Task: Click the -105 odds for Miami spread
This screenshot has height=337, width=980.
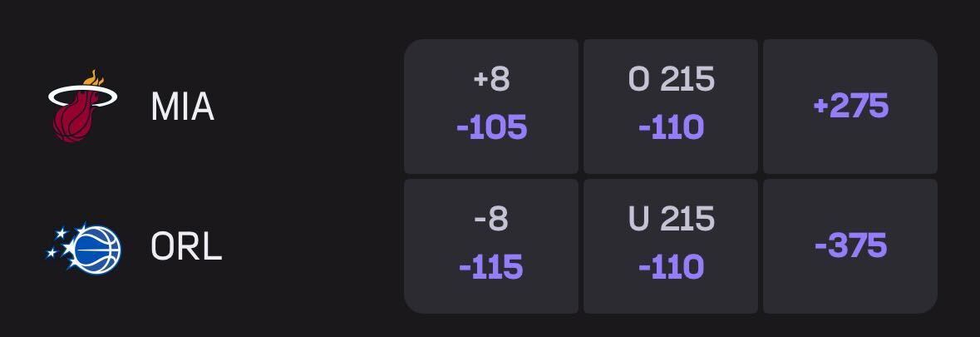Action: 491,127
